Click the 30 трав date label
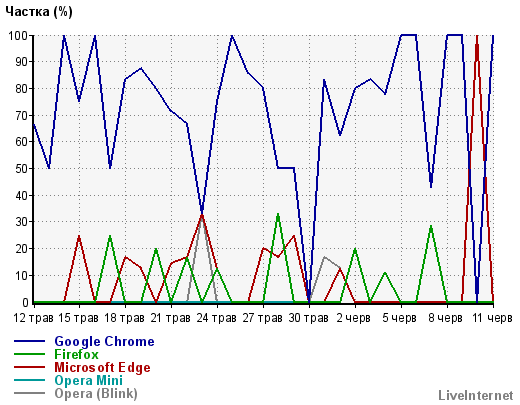Viewport: 520px width, 405px height. pos(309,318)
